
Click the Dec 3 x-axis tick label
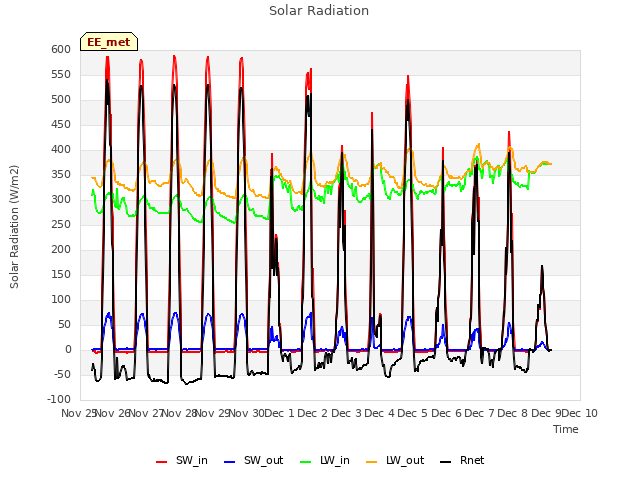point(346,413)
